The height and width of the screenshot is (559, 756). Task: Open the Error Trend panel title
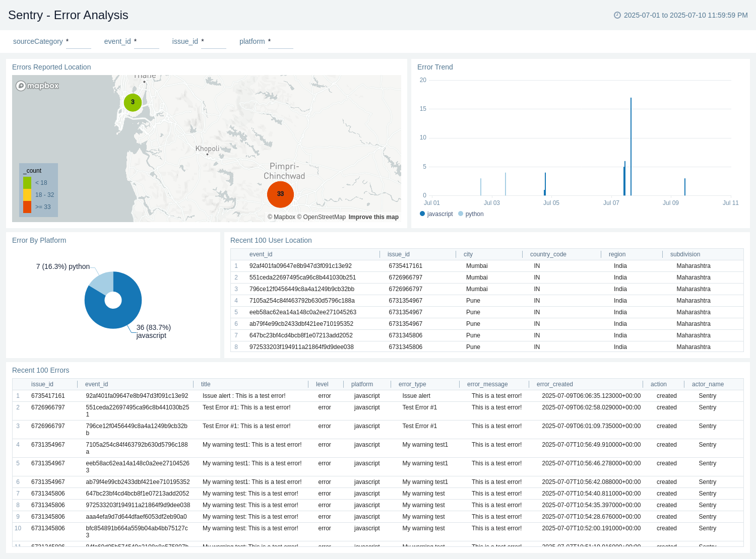(435, 67)
